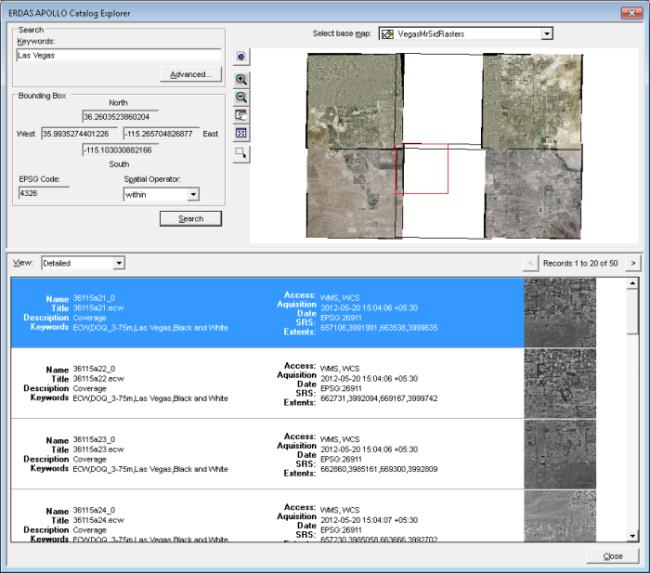650x573 pixels.
Task: Click the Close button at the bottom
Action: tap(613, 556)
